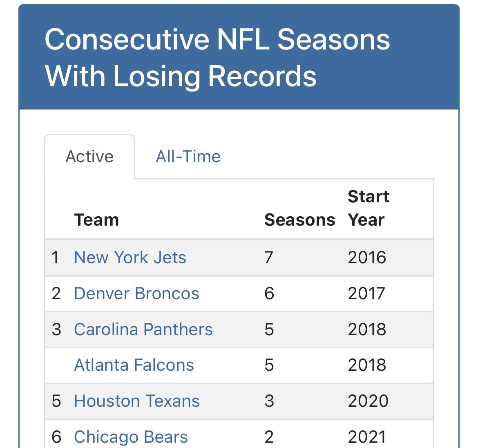Open the Houston Texans link
478x448 pixels.
(136, 401)
